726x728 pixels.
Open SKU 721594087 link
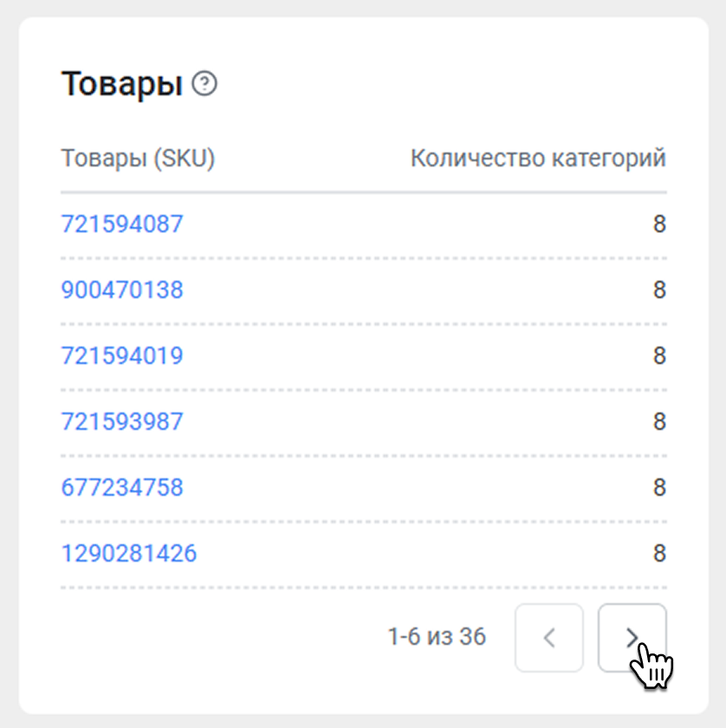tap(122, 224)
